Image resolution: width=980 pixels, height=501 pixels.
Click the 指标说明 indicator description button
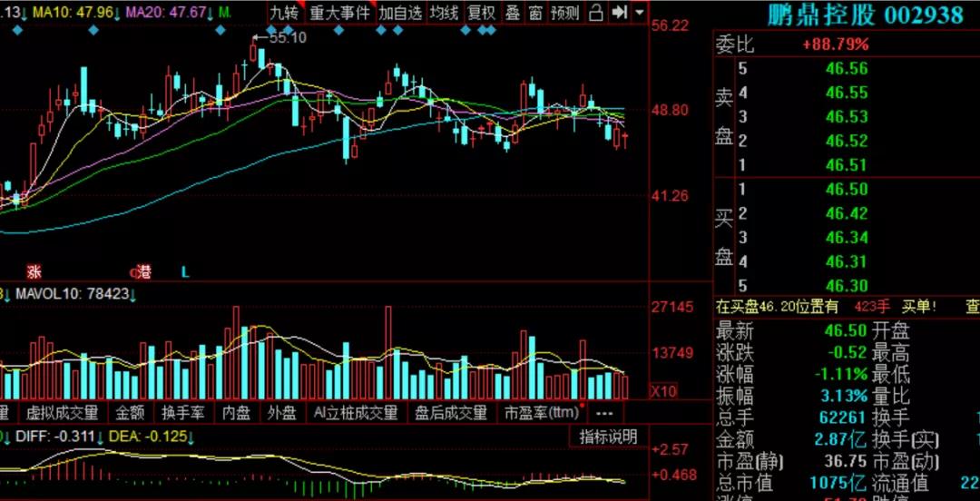608,437
